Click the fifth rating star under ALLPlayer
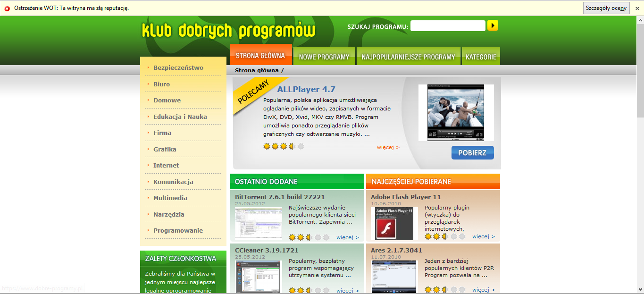 tap(300, 146)
